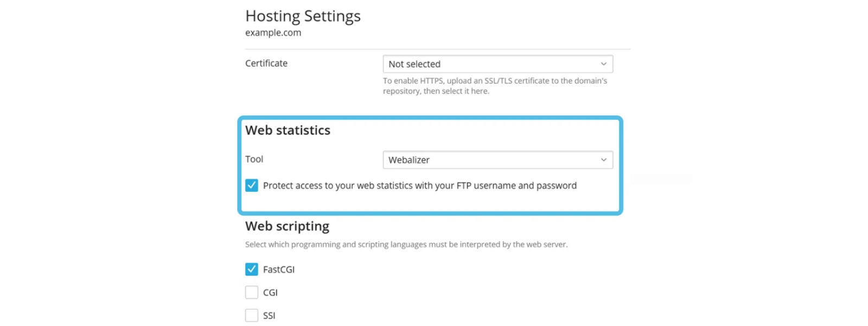Click the Web statistics section heading

pyautogui.click(x=288, y=130)
